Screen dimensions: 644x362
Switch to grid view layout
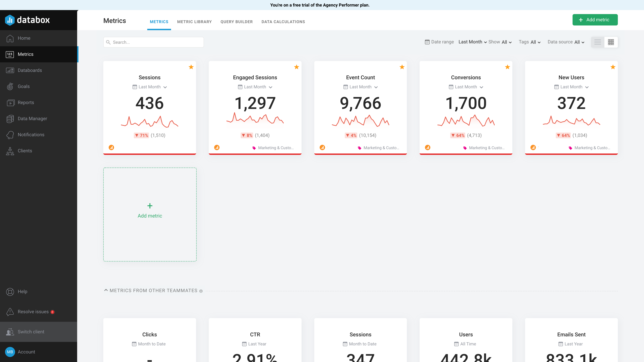611,42
